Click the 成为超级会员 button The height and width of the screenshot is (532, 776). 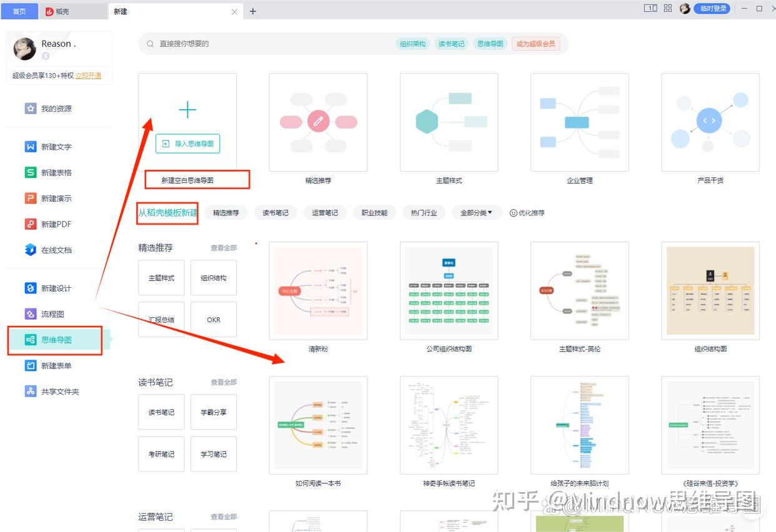535,44
